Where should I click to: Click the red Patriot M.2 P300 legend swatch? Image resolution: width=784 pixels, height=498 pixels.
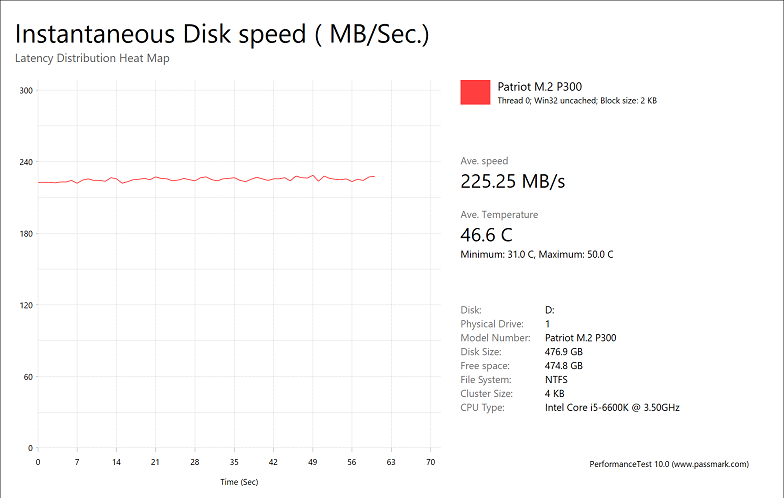(x=475, y=92)
